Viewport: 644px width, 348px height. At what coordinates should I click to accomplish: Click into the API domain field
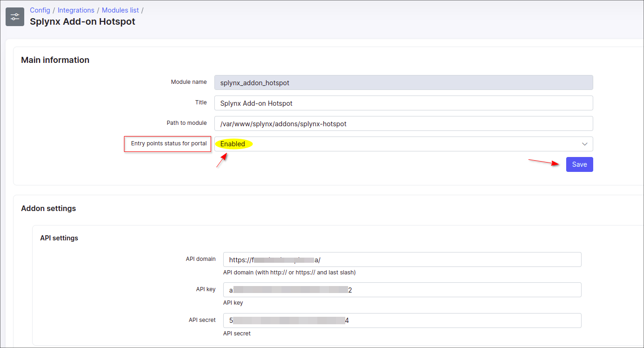[402, 259]
